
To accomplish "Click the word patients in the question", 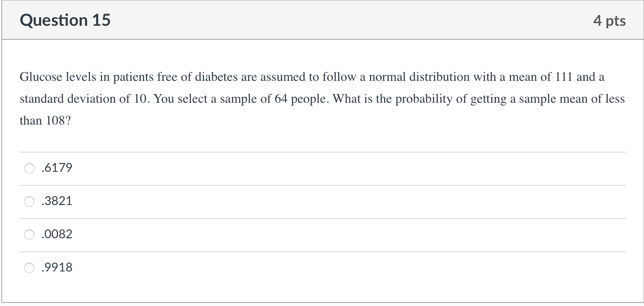I will [x=130, y=77].
